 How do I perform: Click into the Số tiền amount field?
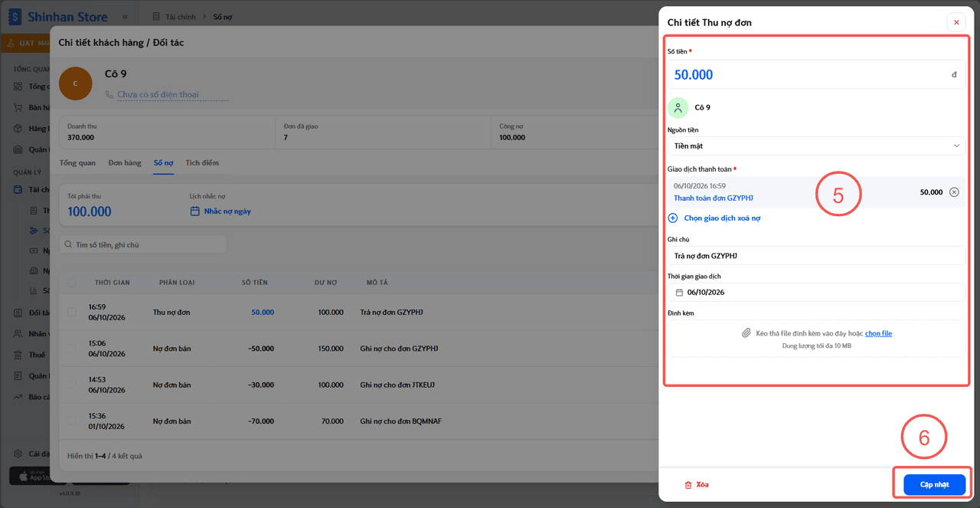click(816, 74)
